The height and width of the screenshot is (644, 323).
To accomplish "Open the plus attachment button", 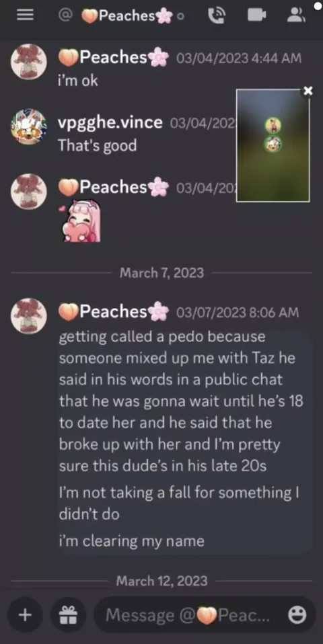I will point(25,615).
